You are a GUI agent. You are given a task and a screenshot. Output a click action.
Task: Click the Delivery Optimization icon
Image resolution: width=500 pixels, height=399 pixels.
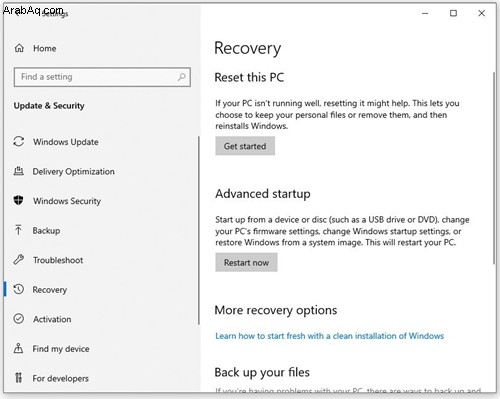[19, 171]
